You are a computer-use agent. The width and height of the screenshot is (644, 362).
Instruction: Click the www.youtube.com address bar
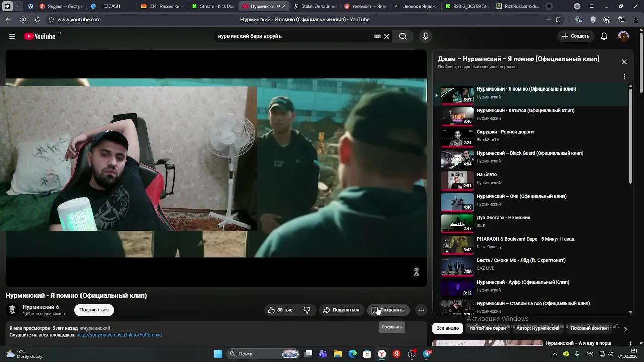tap(79, 19)
